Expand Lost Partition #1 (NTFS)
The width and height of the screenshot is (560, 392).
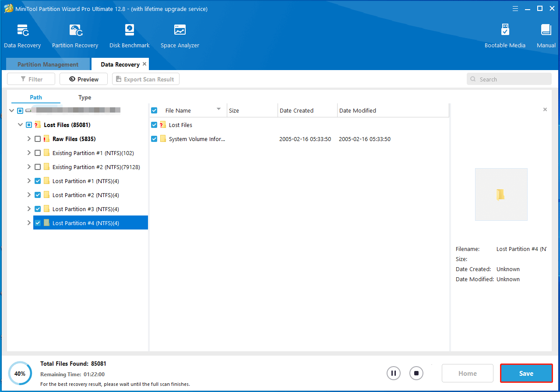pos(29,181)
